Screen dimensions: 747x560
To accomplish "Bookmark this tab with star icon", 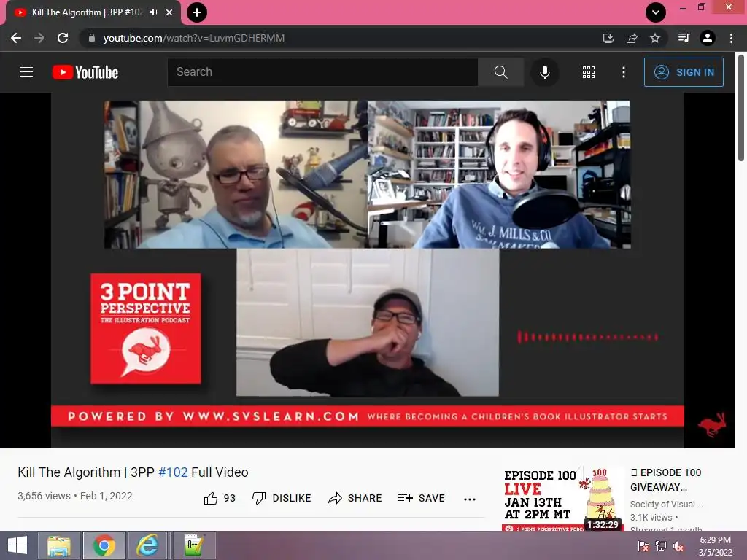I will pyautogui.click(x=655, y=38).
